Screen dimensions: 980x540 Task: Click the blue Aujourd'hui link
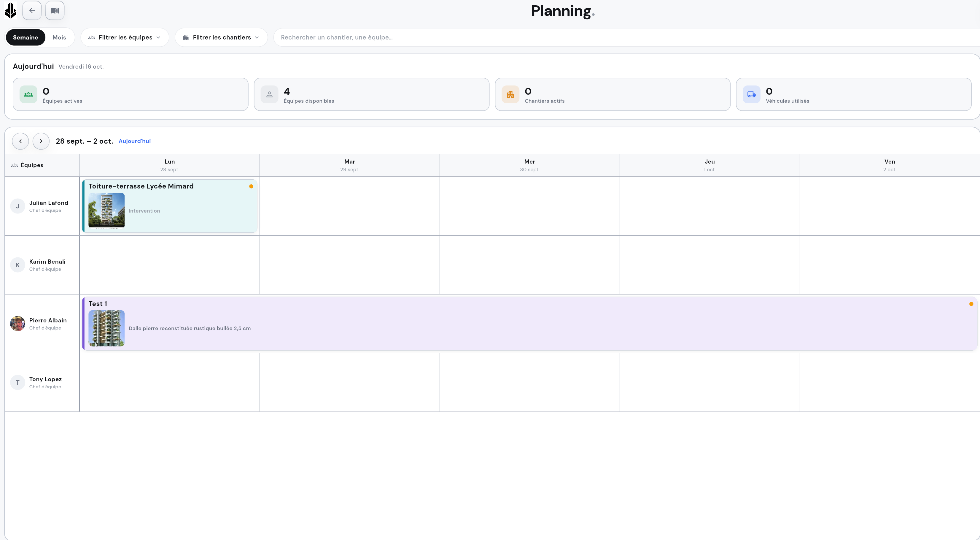135,141
